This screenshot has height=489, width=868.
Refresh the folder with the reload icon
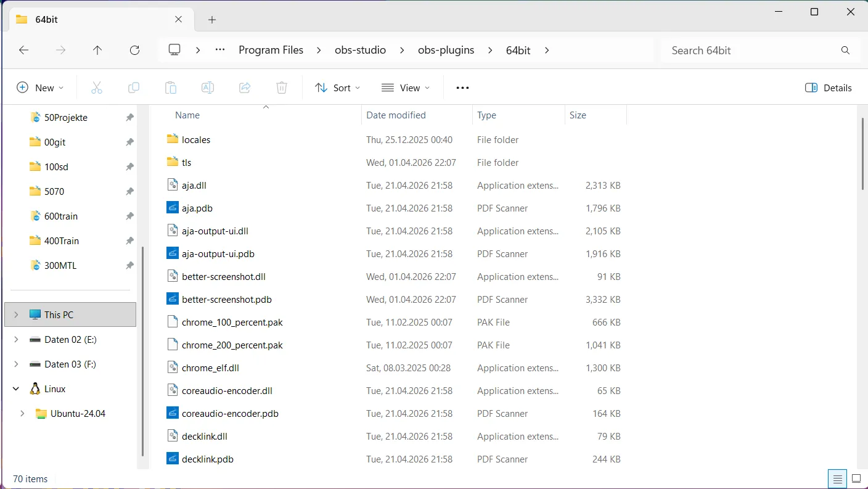[134, 51]
